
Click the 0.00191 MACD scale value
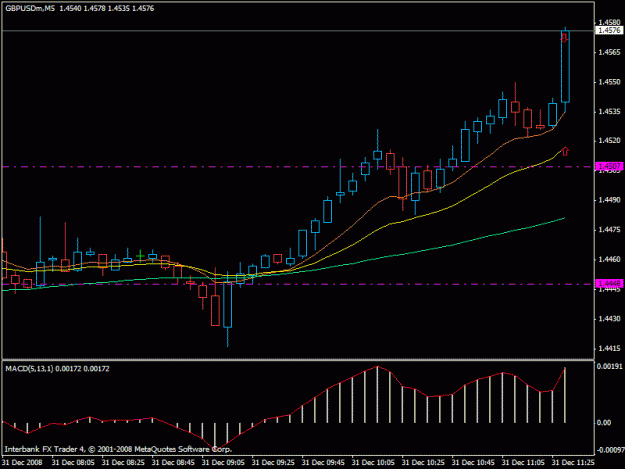(609, 366)
